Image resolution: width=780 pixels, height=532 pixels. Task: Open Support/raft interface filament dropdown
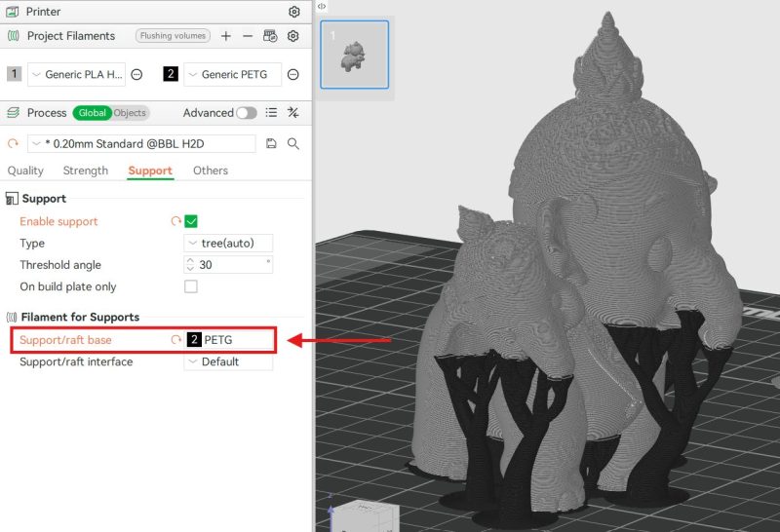tap(228, 361)
